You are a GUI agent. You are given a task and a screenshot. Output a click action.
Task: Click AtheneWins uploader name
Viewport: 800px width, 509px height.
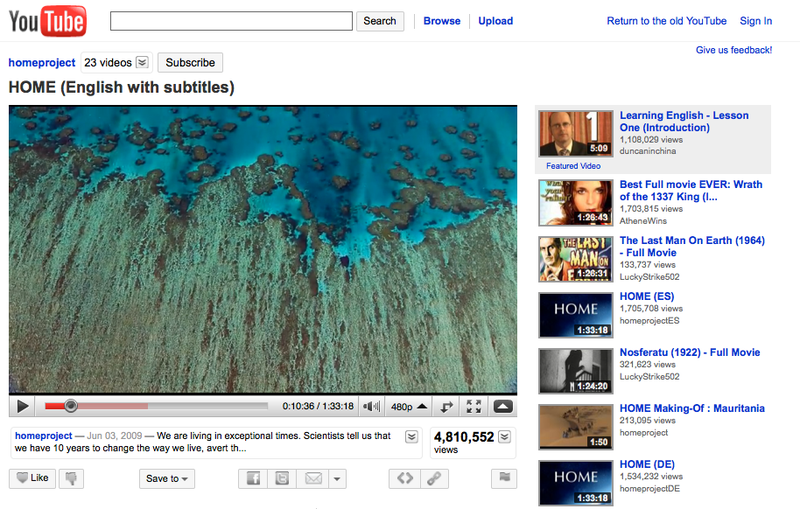[643, 221]
